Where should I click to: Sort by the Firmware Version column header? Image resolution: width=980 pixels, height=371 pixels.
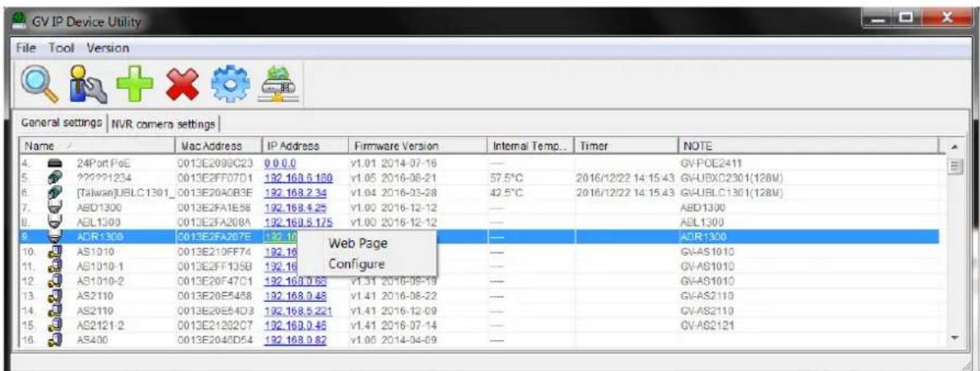[x=416, y=146]
